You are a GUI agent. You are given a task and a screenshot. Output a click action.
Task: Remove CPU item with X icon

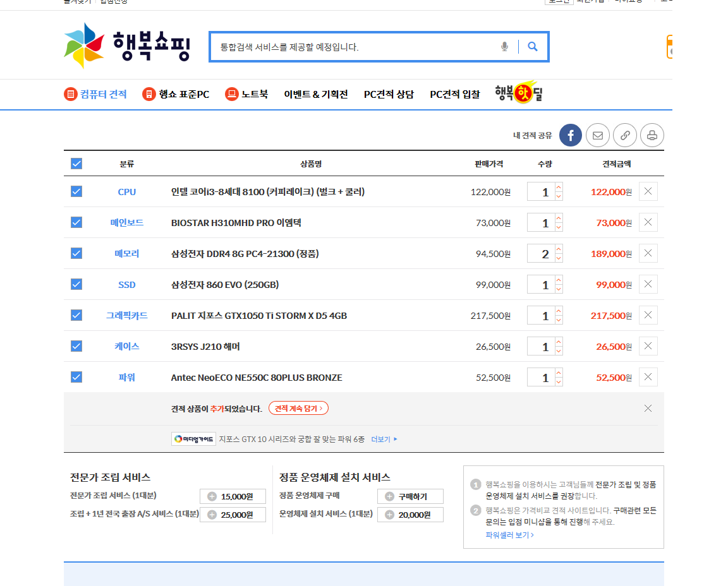click(648, 191)
